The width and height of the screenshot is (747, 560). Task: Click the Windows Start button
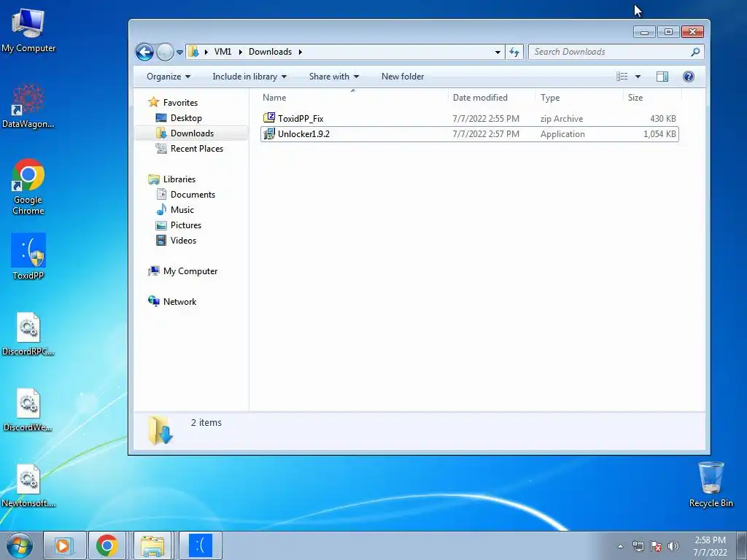tap(20, 545)
